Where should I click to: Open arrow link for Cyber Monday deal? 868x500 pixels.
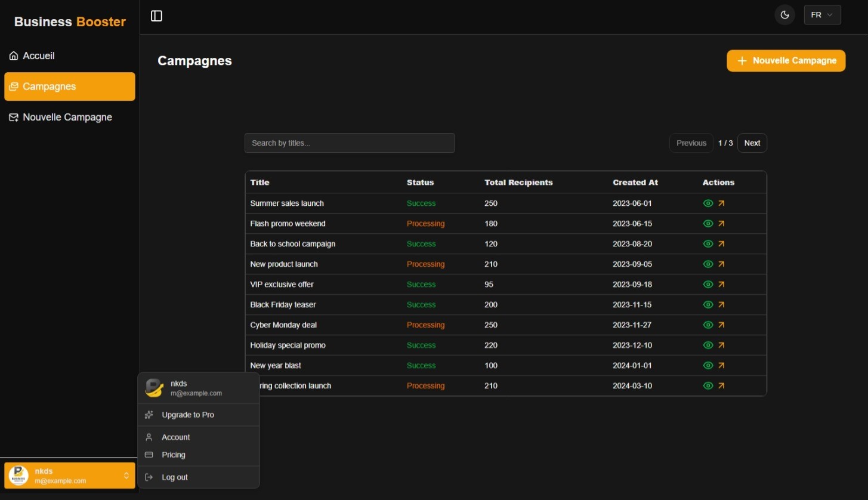[721, 325]
